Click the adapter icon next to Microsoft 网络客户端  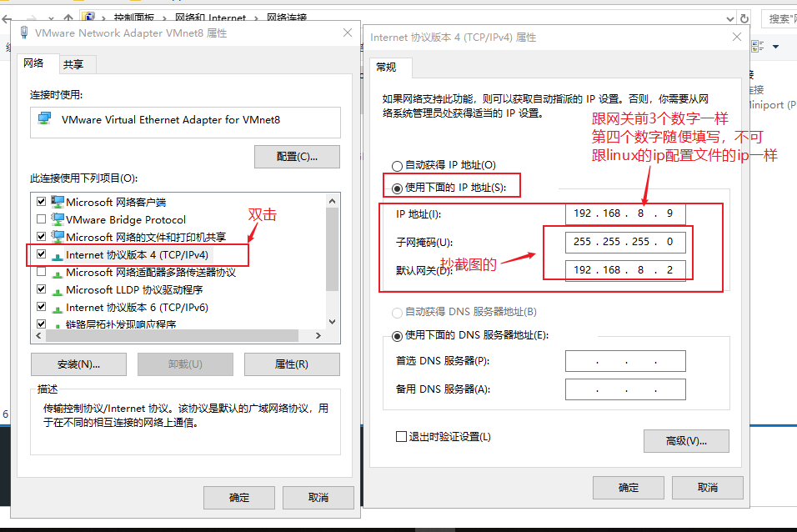click(56, 200)
